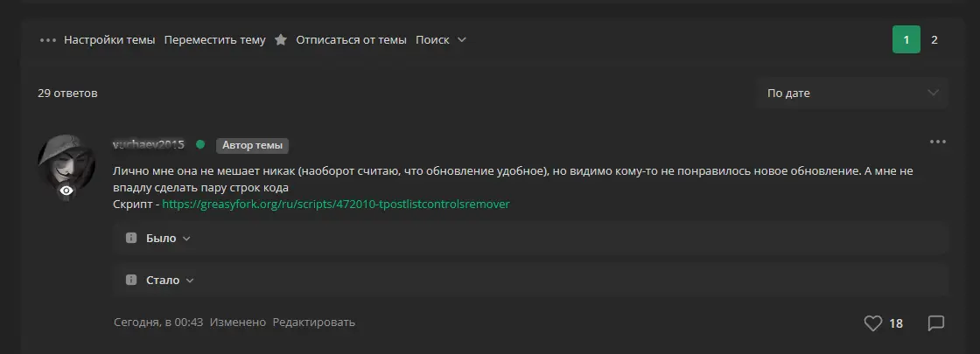Select Переместить тему
Viewport: 980px width, 354px height.
click(x=214, y=40)
